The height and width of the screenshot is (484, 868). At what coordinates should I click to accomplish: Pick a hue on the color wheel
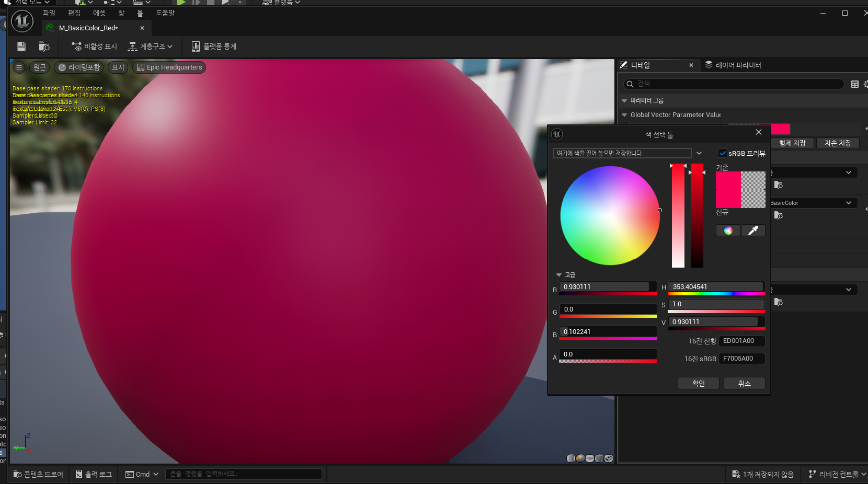click(610, 215)
